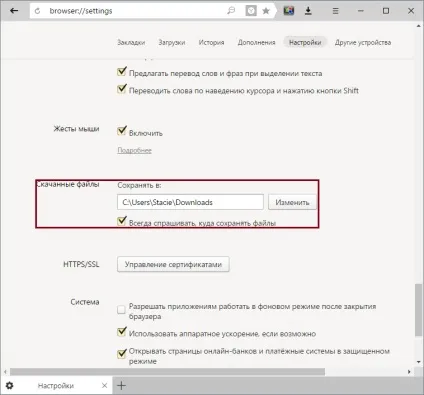Open the История section
The image size is (424, 395).
point(211,42)
